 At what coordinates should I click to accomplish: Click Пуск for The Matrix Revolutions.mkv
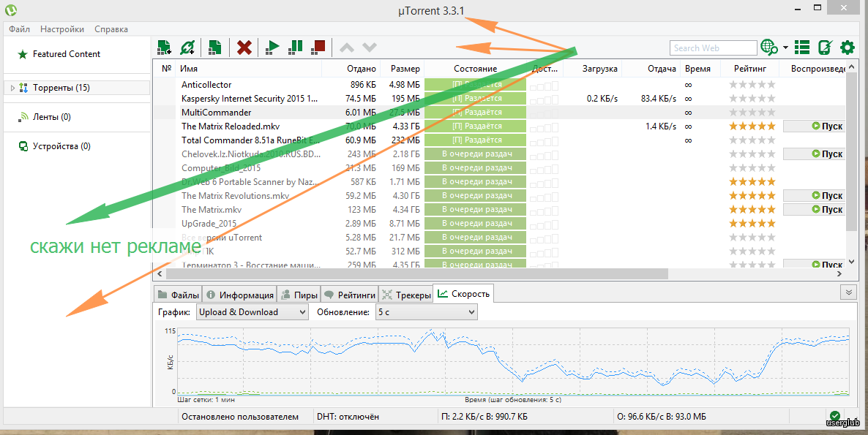coord(814,195)
